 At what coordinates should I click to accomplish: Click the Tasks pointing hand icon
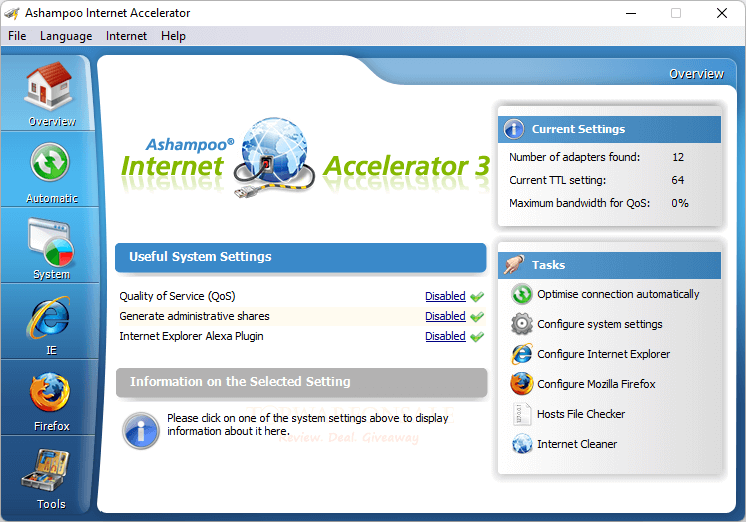coord(513,265)
